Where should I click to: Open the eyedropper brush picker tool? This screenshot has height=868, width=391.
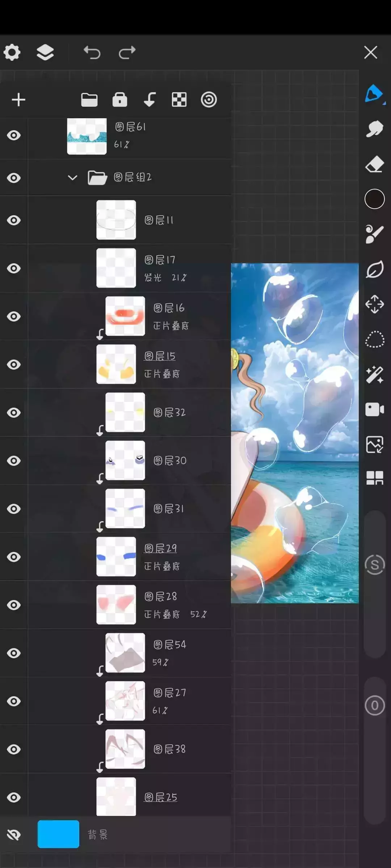[374, 234]
